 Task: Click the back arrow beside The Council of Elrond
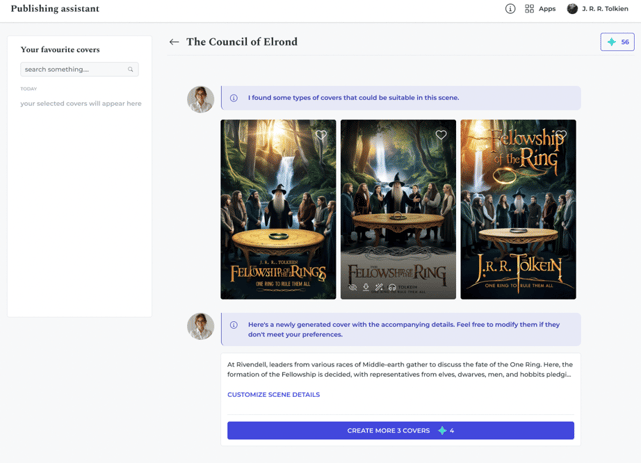174,42
